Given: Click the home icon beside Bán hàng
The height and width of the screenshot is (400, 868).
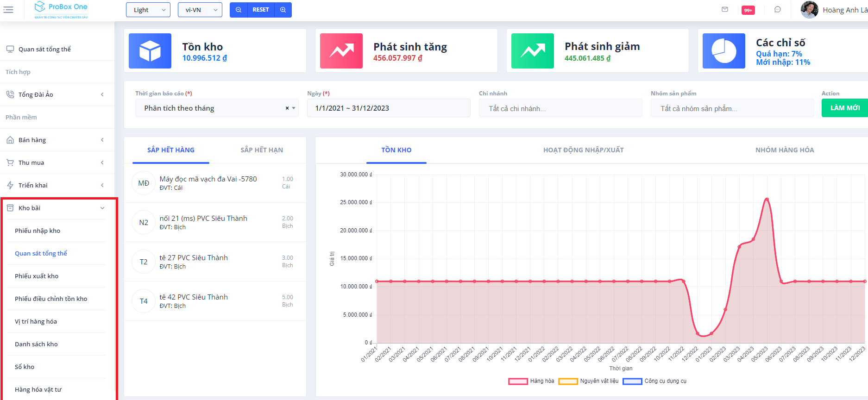Looking at the screenshot, I should coord(10,140).
